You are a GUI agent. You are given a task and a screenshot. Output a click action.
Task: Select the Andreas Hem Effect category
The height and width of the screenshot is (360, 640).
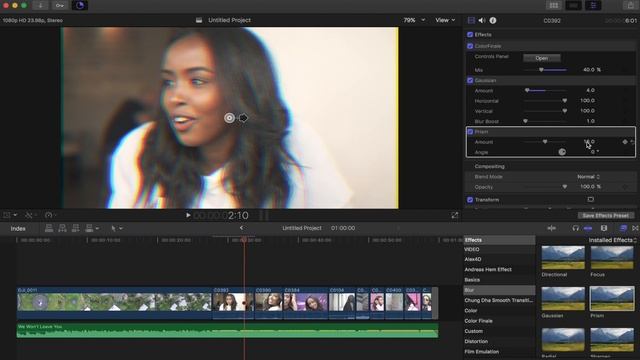click(488, 270)
